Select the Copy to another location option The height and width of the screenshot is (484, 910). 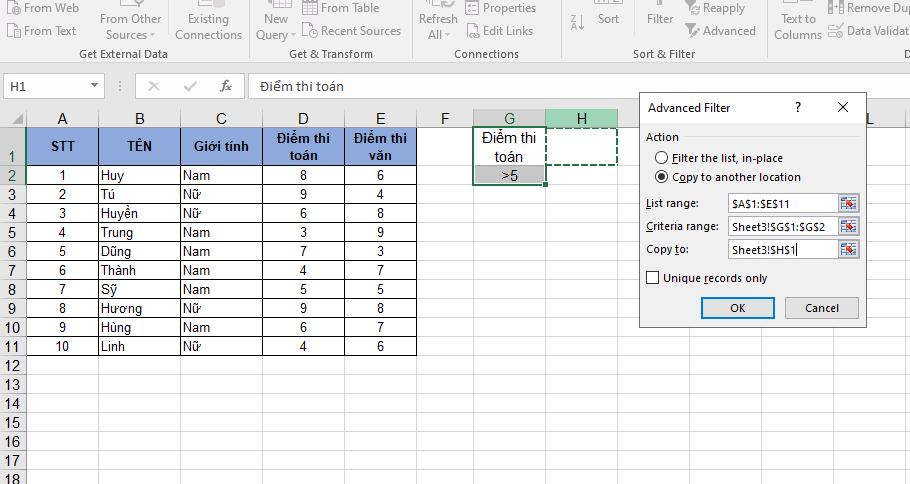click(728, 177)
